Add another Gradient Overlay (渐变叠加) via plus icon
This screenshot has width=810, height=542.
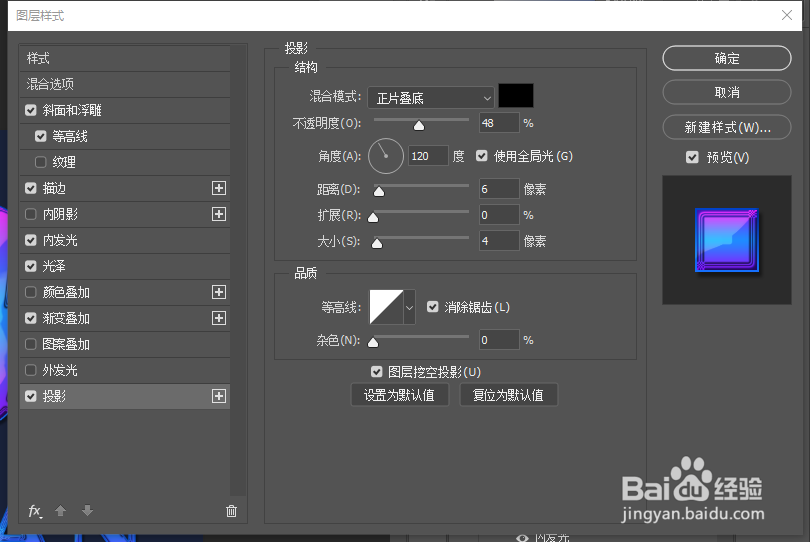pos(219,318)
